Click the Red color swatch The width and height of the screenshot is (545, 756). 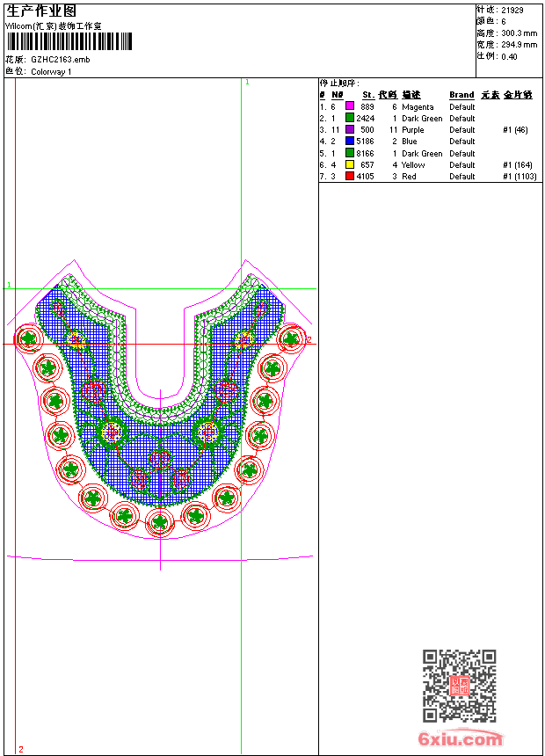[349, 176]
